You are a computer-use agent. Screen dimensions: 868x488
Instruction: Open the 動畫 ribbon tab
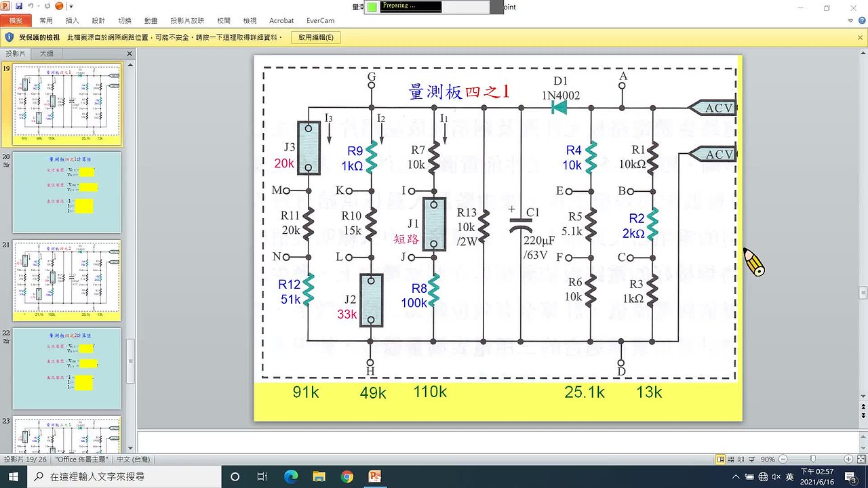tap(151, 21)
